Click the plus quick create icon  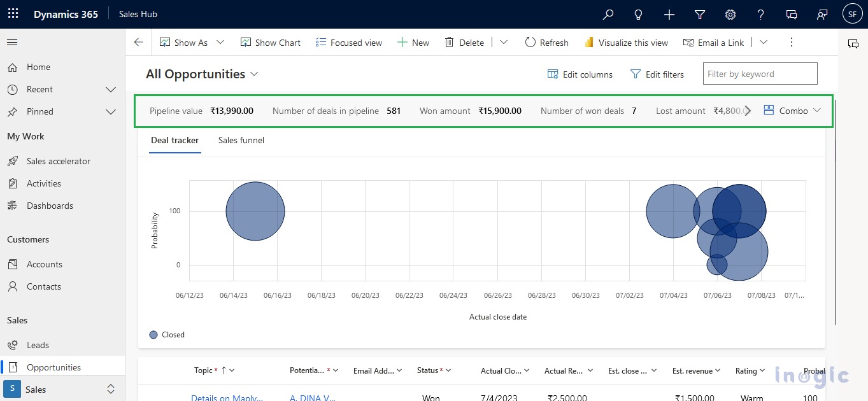tap(669, 15)
